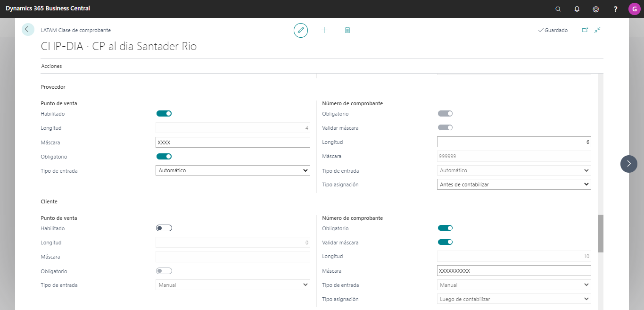The image size is (644, 310).
Task: Open Proveedor Tipo asignación dropdown
Action: (x=514, y=184)
